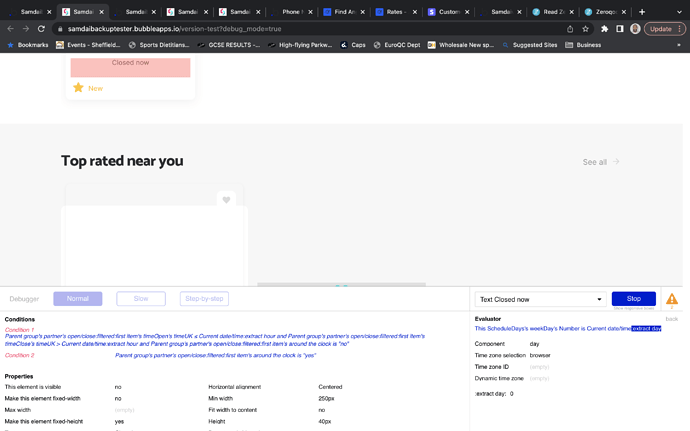
Task: Show more bookmarks with the overflow chevron
Action: [x=679, y=45]
